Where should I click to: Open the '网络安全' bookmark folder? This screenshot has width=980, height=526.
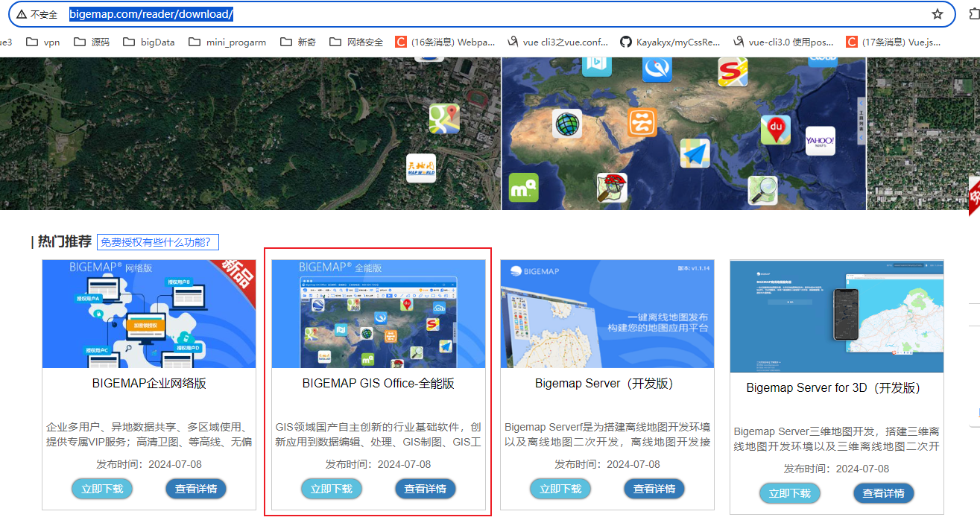[x=356, y=42]
